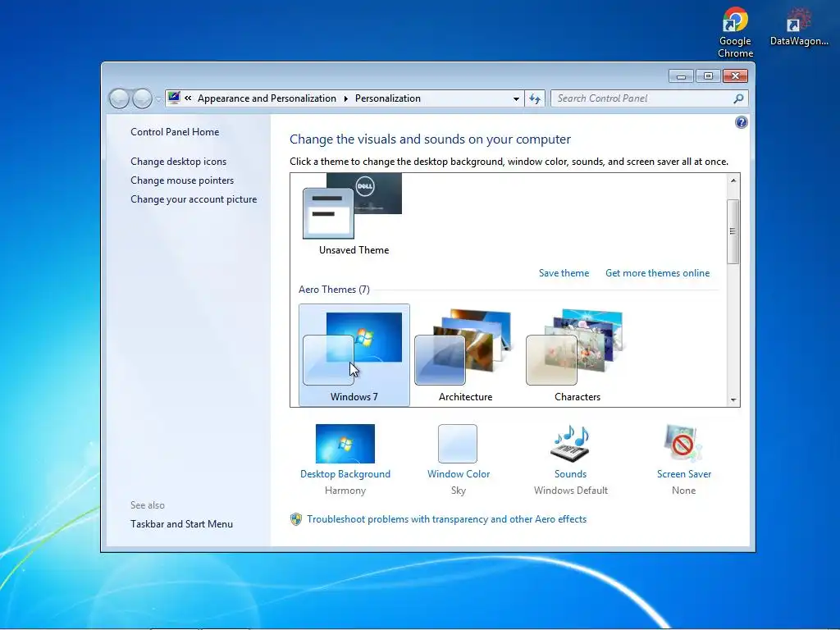This screenshot has height=630, width=840.
Task: Click the theme list scroll down arrow
Action: coord(733,400)
